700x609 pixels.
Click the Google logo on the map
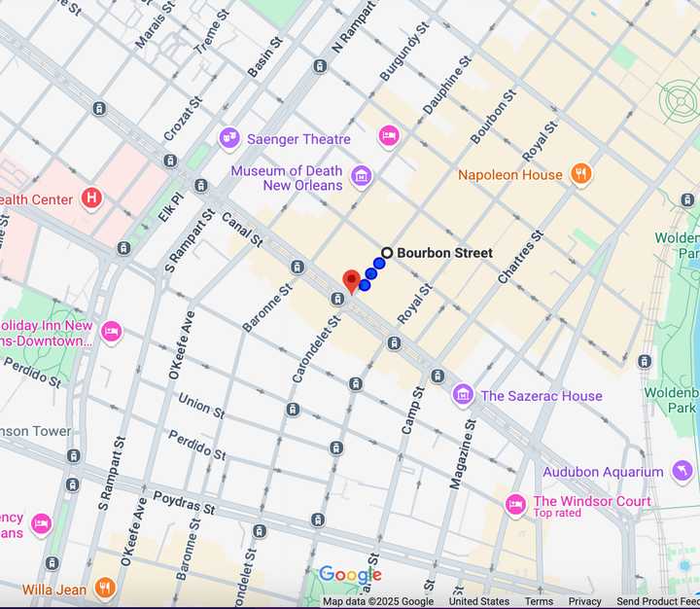pyautogui.click(x=350, y=575)
